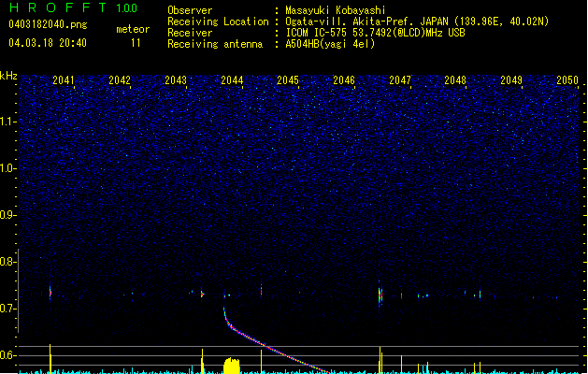
Task: Click the 0403182040.png filename
Action: coord(47,24)
